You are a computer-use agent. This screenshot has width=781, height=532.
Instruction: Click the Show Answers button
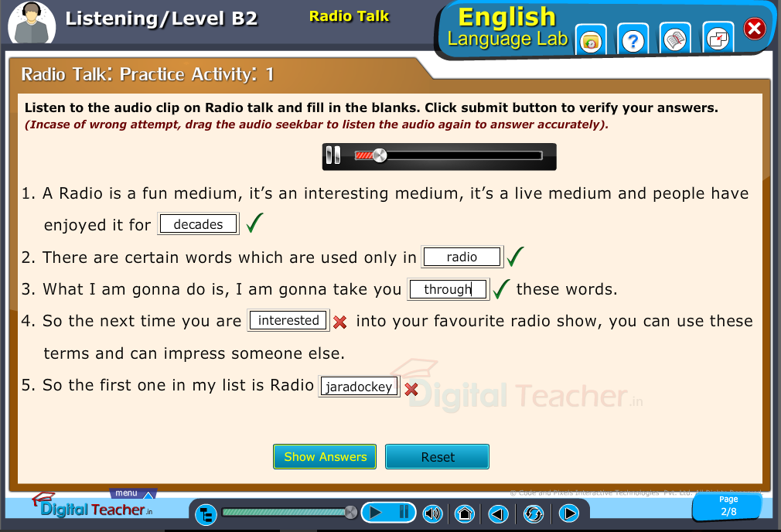pyautogui.click(x=325, y=457)
